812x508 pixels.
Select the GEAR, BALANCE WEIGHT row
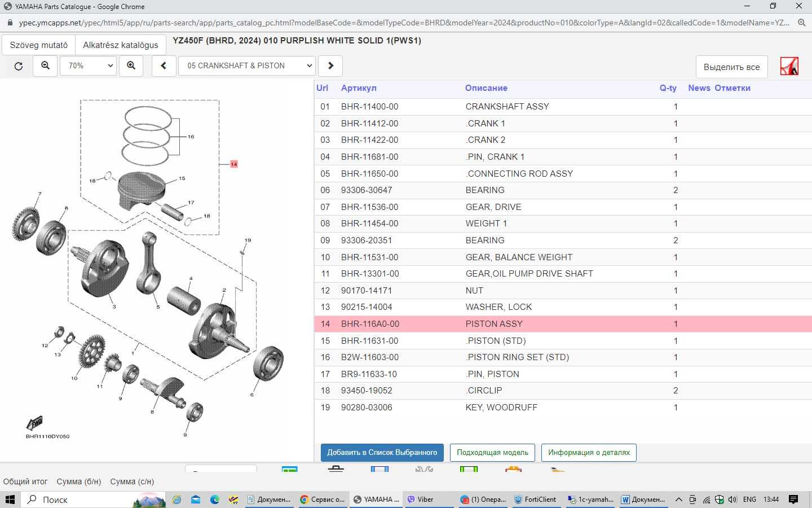click(x=563, y=257)
